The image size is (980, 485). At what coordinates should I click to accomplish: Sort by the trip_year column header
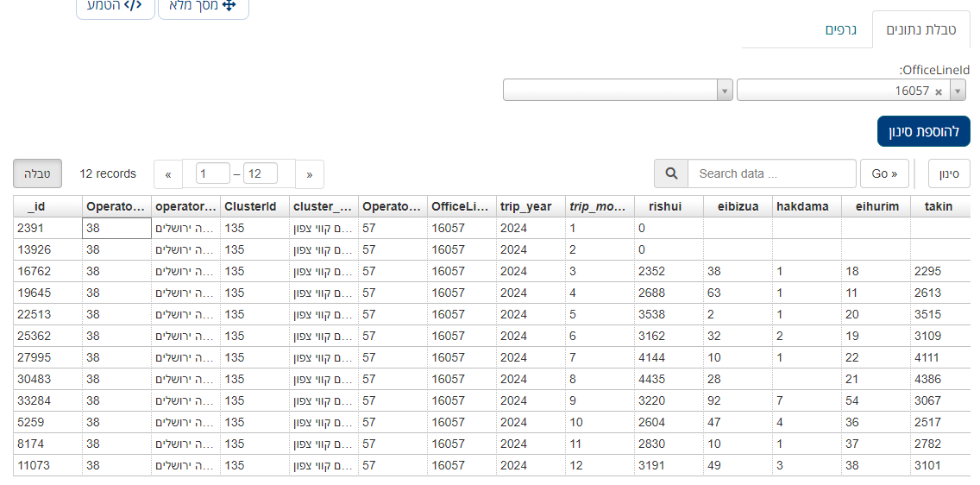click(525, 206)
